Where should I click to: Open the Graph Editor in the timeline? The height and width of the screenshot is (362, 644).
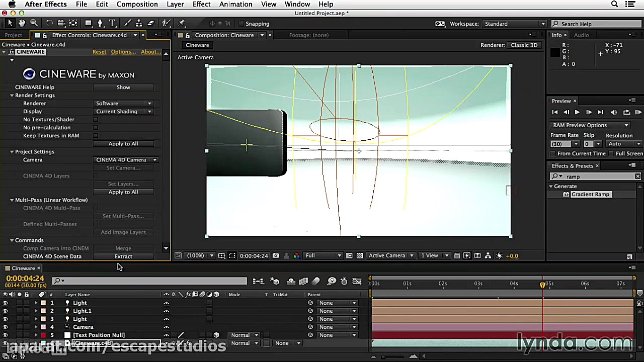357,281
